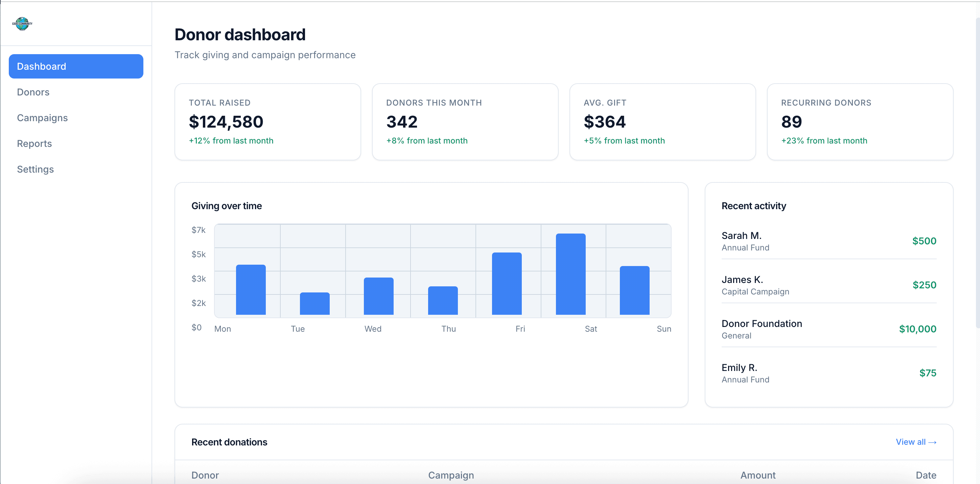Select the Dashboard navigation item
The image size is (980, 484).
coord(76,66)
